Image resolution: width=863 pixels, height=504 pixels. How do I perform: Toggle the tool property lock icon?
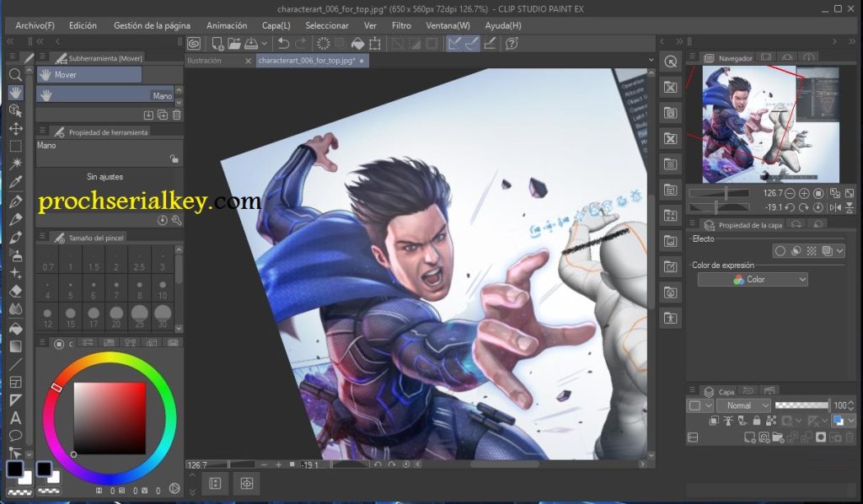click(174, 159)
